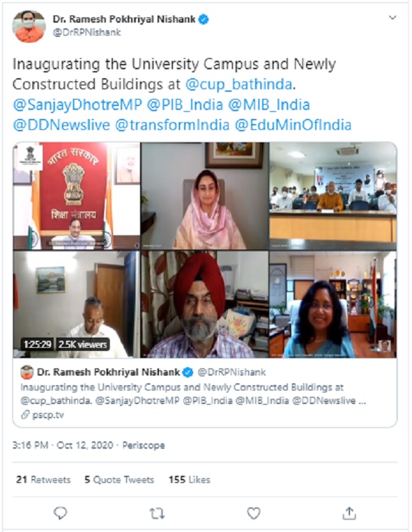Click the @MIB_India mention link

tap(269, 105)
